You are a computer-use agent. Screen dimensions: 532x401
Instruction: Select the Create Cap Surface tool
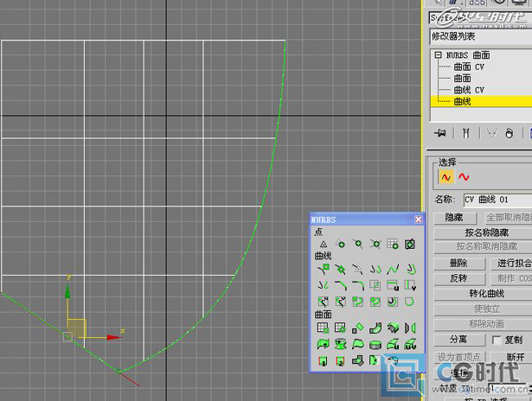[x=375, y=344]
